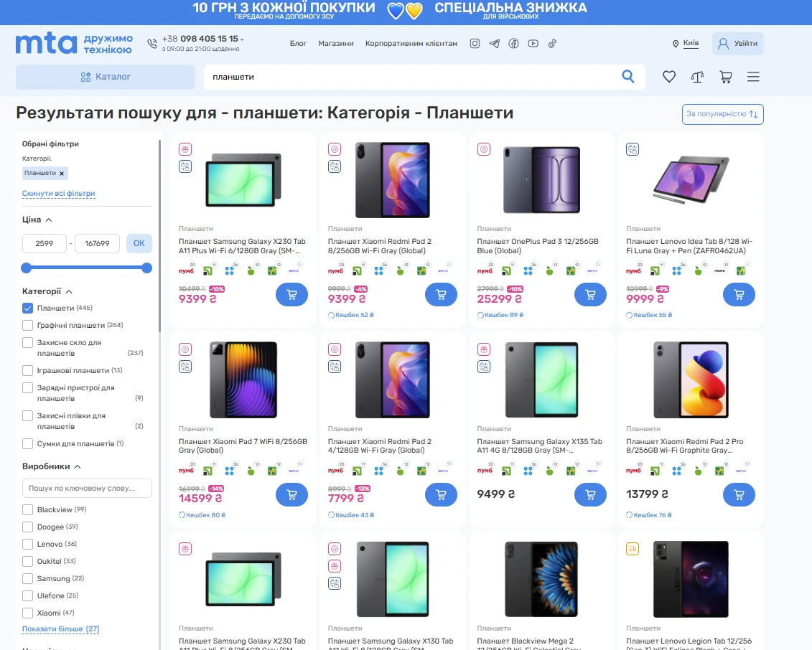Open TikTok social link in header
Image resolution: width=812 pixels, height=650 pixels.
(x=552, y=44)
